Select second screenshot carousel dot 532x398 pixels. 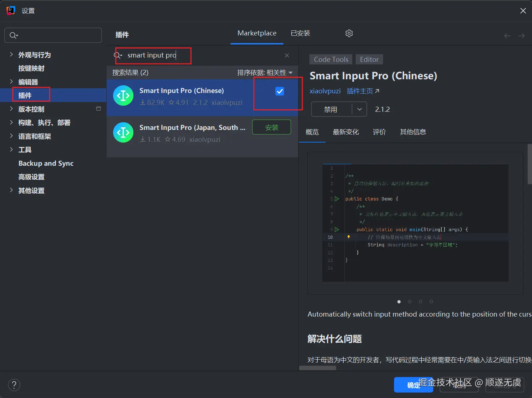coord(409,301)
